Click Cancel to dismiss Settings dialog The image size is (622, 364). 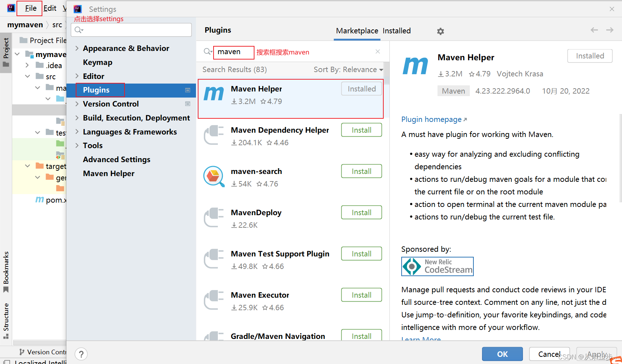(549, 354)
